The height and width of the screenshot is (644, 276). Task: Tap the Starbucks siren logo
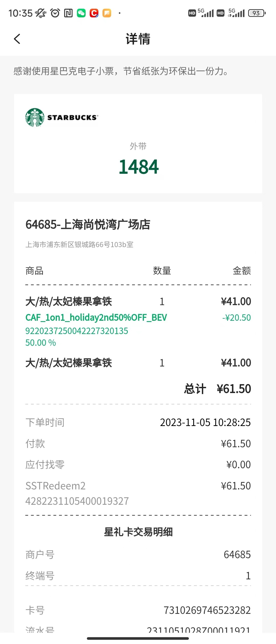coord(35,118)
